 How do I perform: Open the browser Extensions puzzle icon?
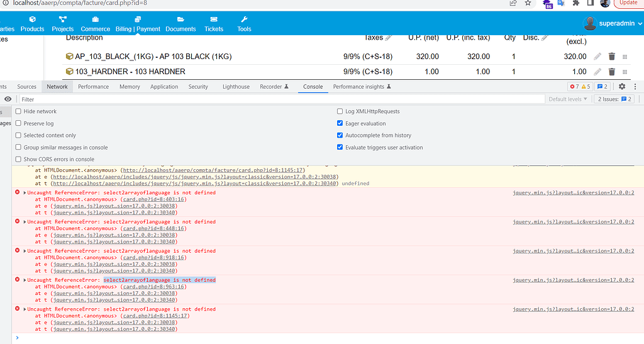(x=575, y=3)
